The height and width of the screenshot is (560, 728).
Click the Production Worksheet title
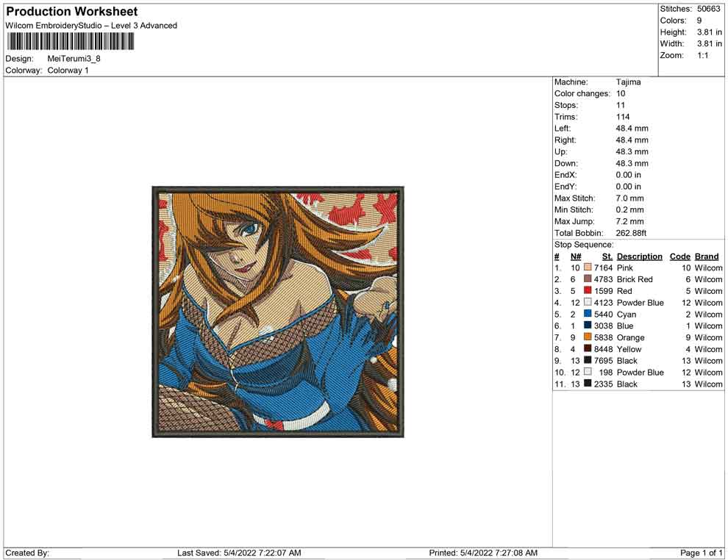pos(72,12)
